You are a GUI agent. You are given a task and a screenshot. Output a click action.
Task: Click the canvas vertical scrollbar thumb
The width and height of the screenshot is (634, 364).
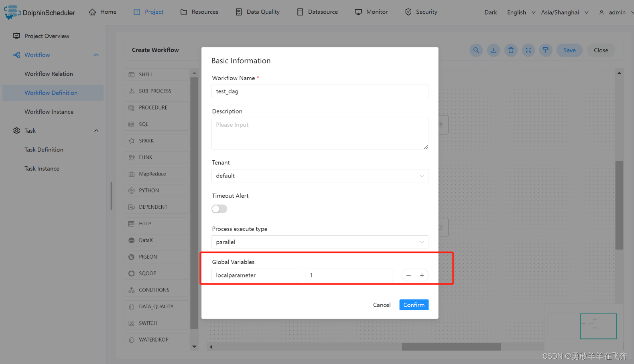tap(619, 205)
